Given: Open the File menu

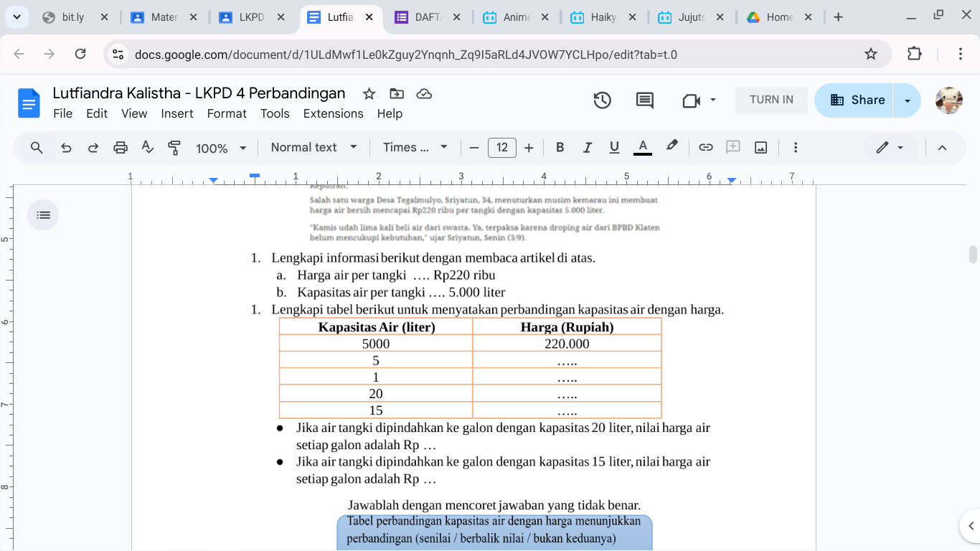Looking at the screenshot, I should pyautogui.click(x=62, y=113).
